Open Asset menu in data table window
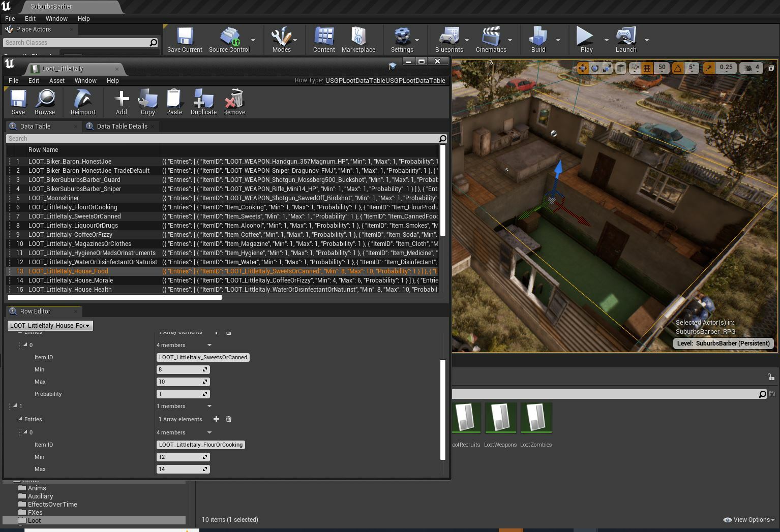This screenshot has width=780, height=532. [57, 80]
